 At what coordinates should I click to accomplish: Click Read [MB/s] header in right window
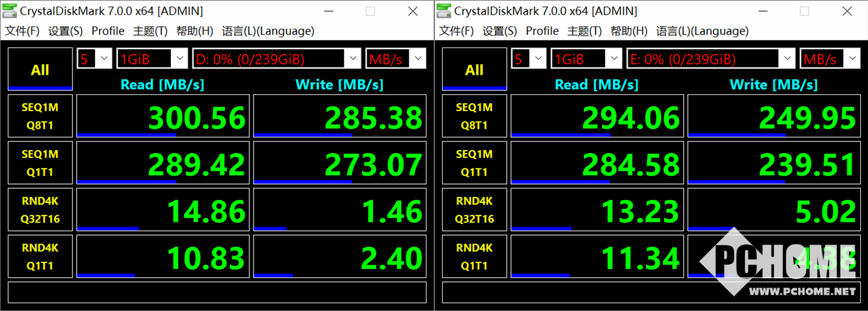[x=597, y=84]
